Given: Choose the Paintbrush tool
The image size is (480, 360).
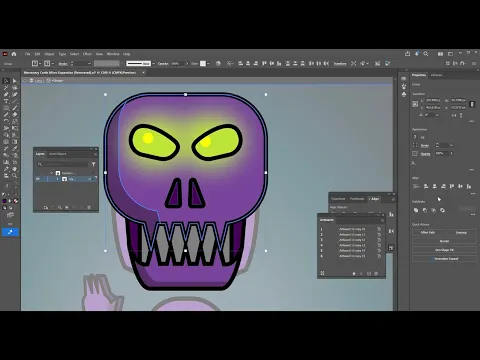Looking at the screenshot, I should pos(15,108).
